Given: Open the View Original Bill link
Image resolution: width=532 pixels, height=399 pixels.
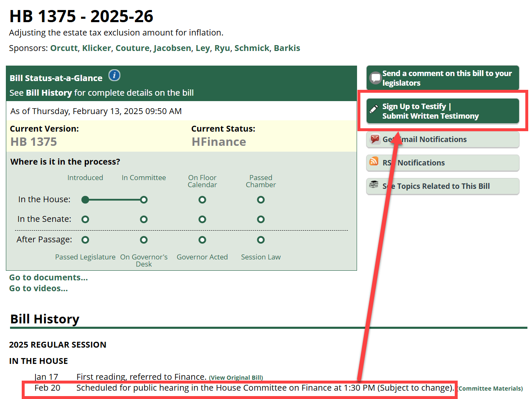Looking at the screenshot, I should [236, 378].
